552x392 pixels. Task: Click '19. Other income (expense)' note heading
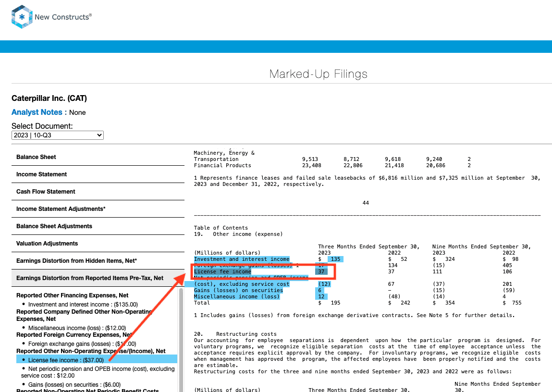pyautogui.click(x=238, y=234)
